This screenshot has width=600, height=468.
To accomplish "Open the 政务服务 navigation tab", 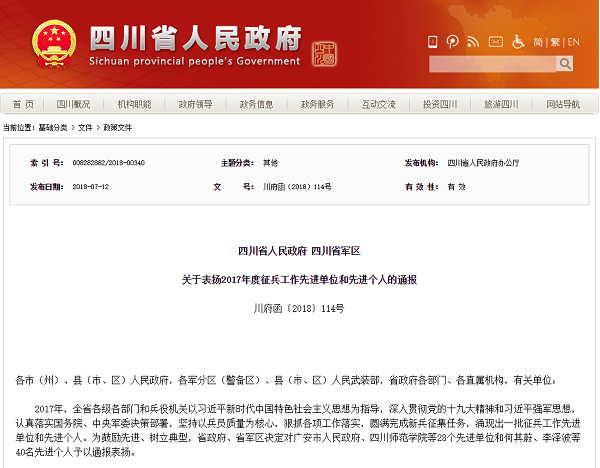I will click(x=318, y=104).
